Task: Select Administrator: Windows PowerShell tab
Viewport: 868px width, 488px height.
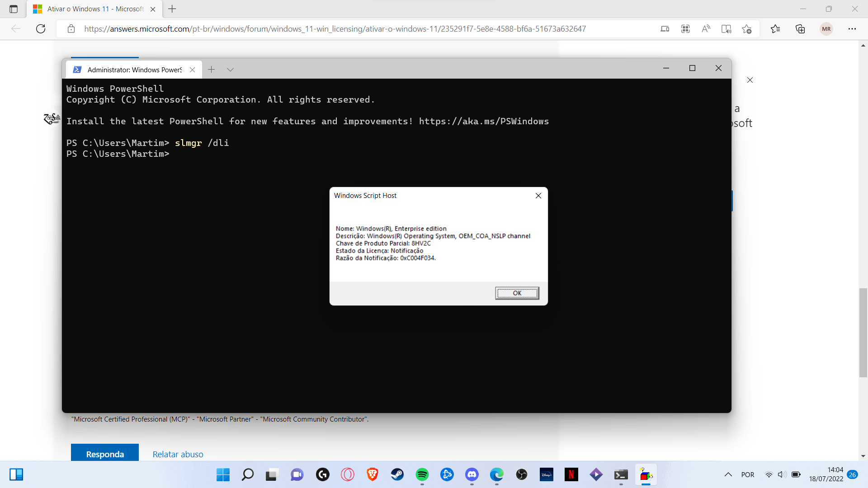Action: 134,70
